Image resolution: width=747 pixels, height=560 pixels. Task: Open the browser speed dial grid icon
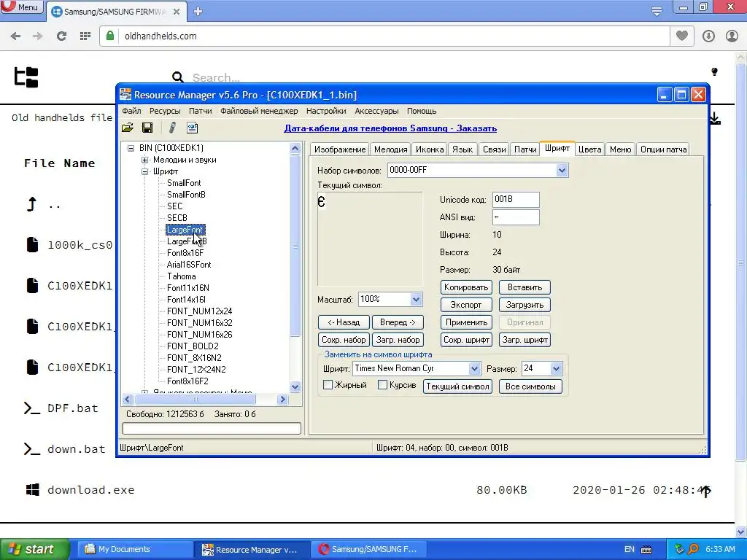[x=85, y=36]
